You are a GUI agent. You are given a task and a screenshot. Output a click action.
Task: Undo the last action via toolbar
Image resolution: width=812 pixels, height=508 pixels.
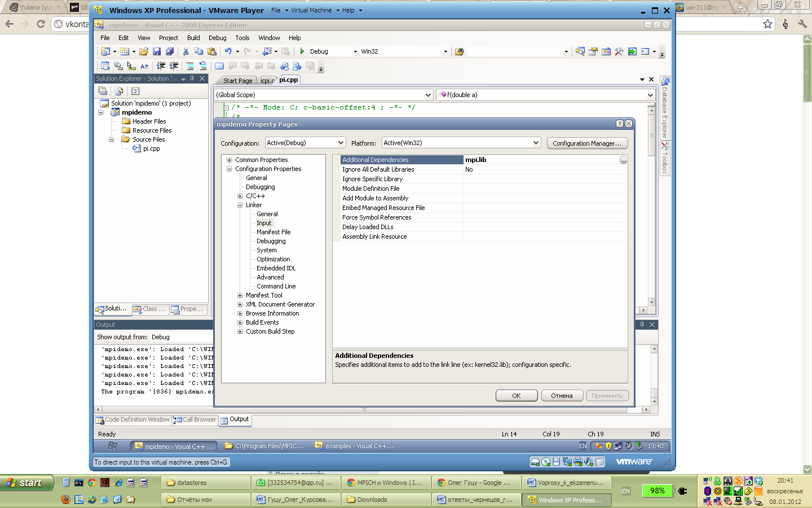pyautogui.click(x=228, y=51)
